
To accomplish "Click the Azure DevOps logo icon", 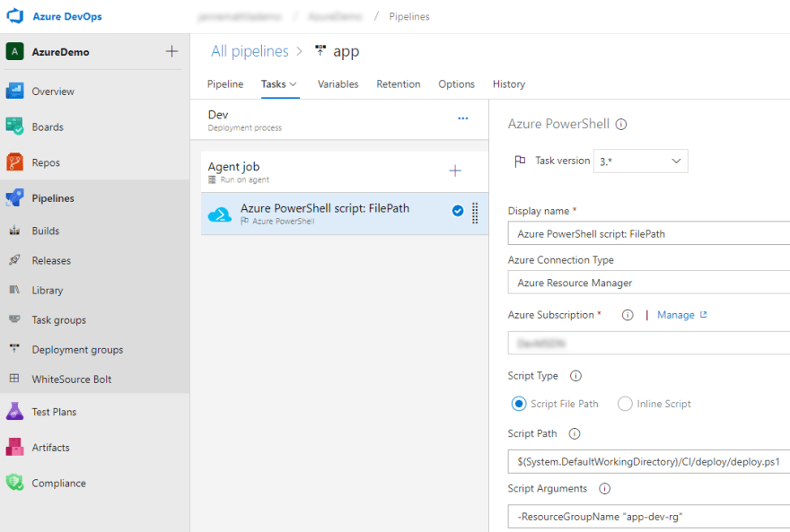I will tap(15, 15).
